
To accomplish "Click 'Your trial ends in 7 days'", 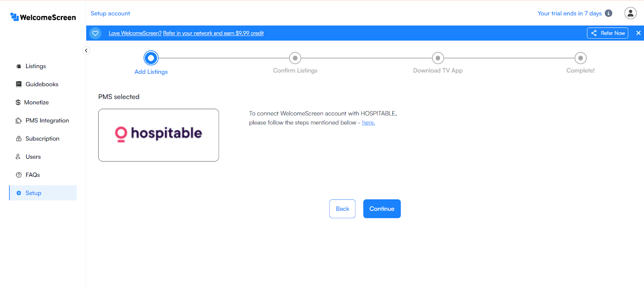I will (x=570, y=13).
